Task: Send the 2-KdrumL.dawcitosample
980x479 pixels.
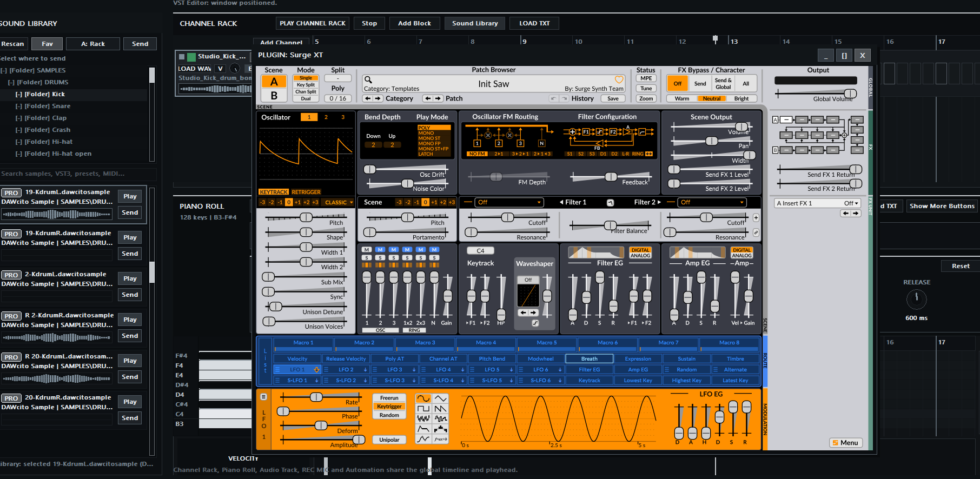Action: [x=130, y=295]
